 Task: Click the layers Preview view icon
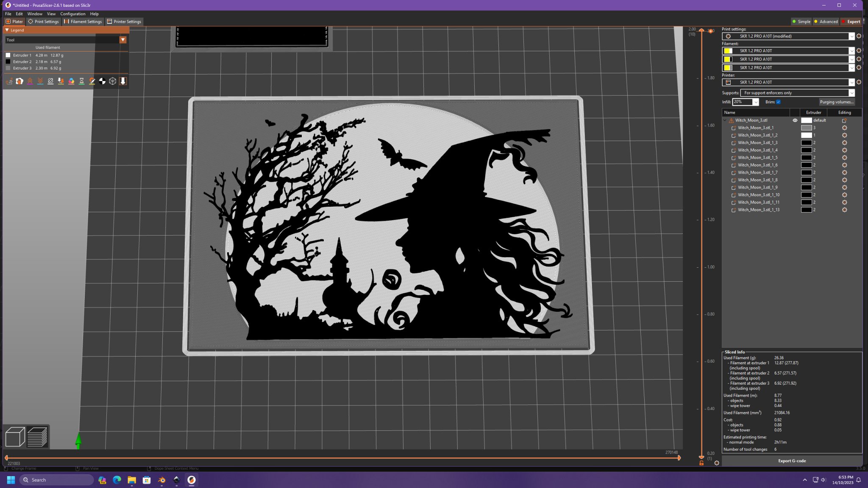[x=37, y=437]
